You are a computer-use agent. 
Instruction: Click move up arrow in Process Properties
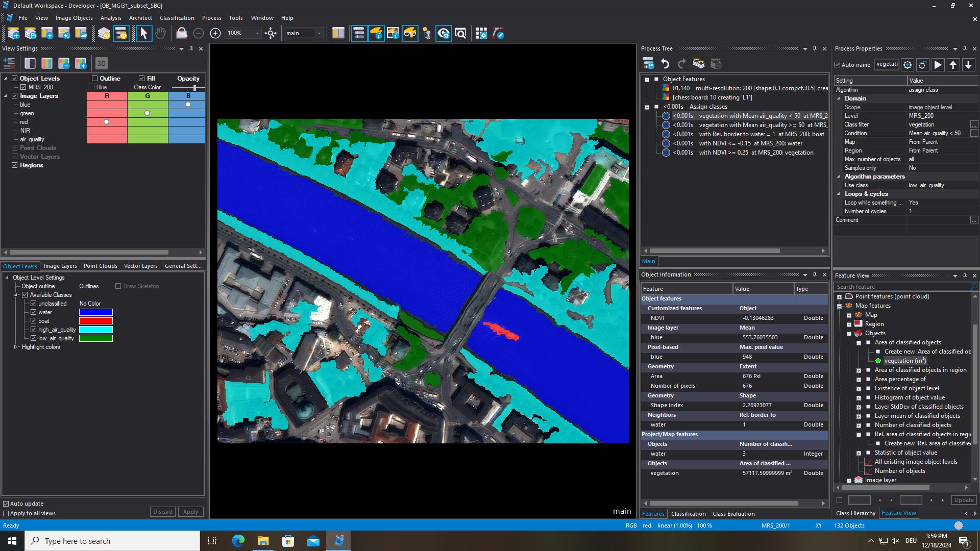[953, 65]
